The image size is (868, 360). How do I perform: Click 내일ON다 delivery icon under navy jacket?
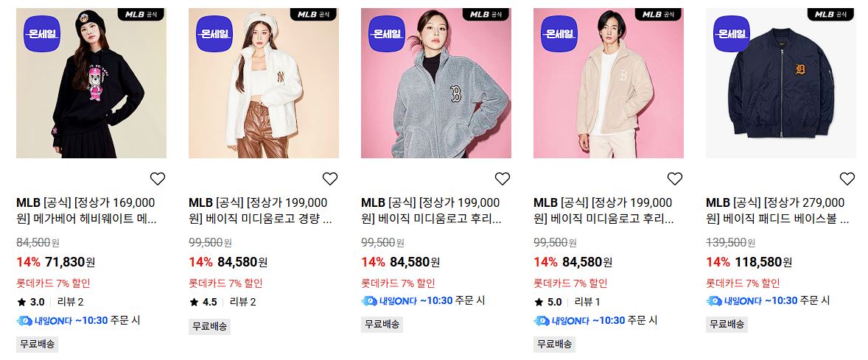click(734, 301)
